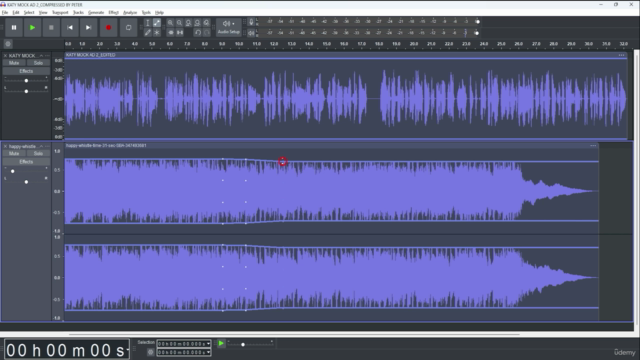Open Effects for KATY MOCK track
Screen dimensions: 640x360
pyautogui.click(x=26, y=71)
